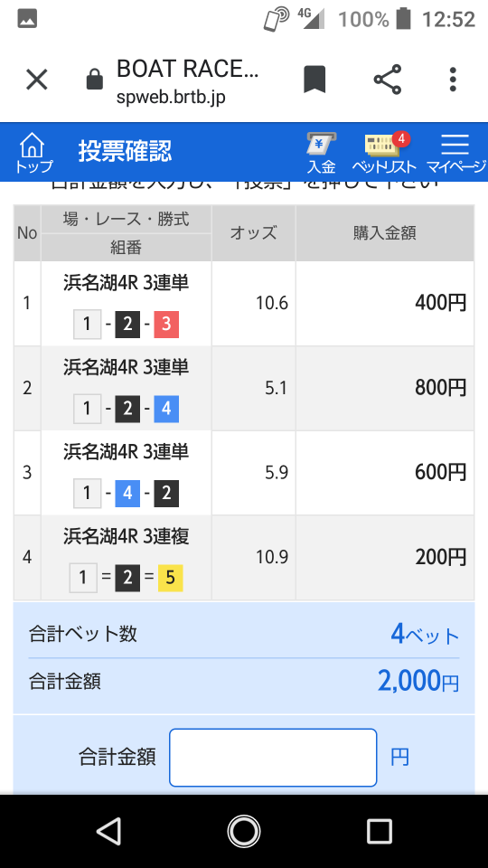
Task: Tap the bookmark icon in browser bar
Action: point(314,80)
